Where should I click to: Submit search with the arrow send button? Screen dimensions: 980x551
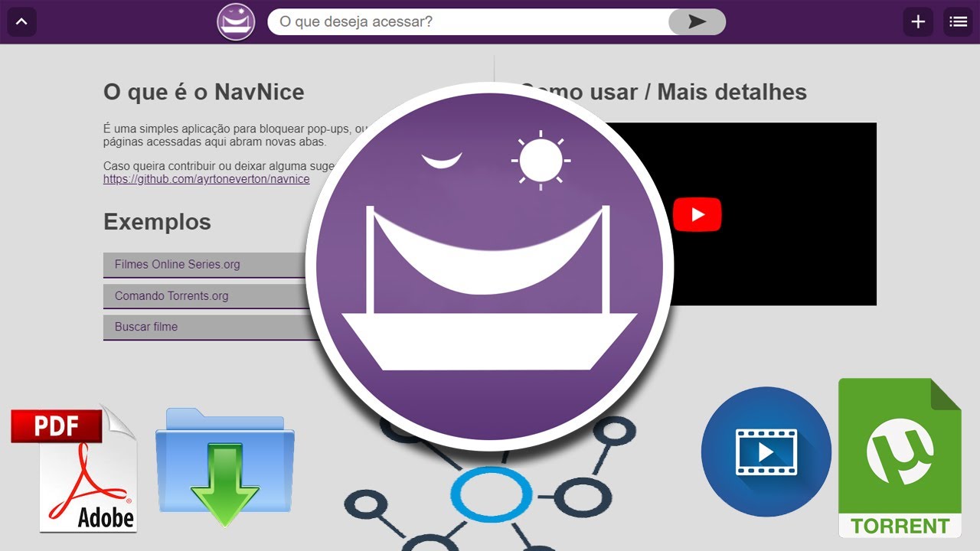(697, 21)
